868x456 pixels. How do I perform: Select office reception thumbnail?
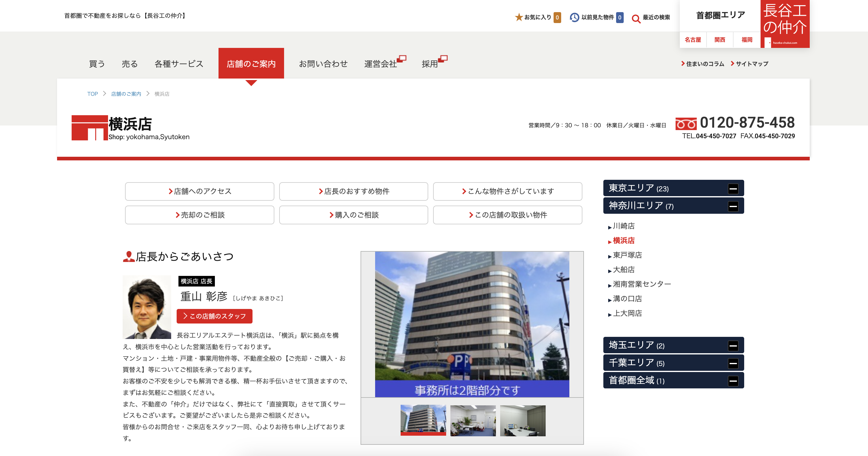tap(473, 420)
